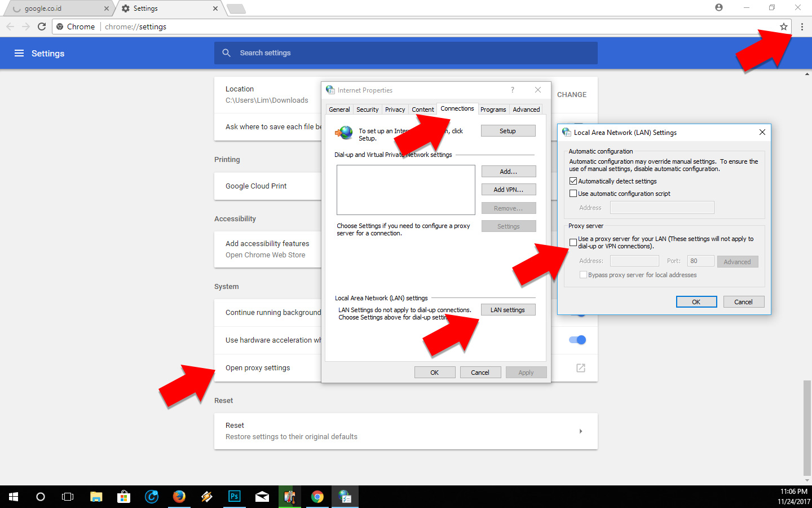
Task: Turn off the hardware acceleration toggle
Action: point(577,340)
